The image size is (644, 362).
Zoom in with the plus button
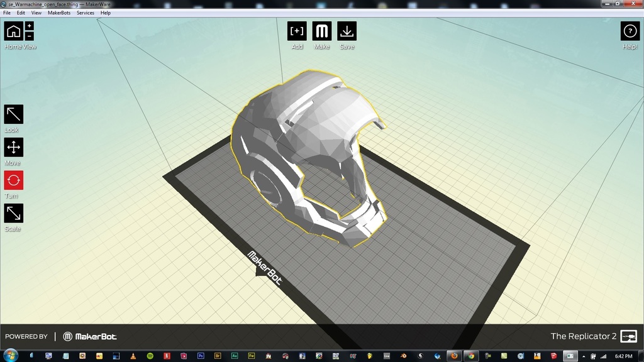(29, 26)
